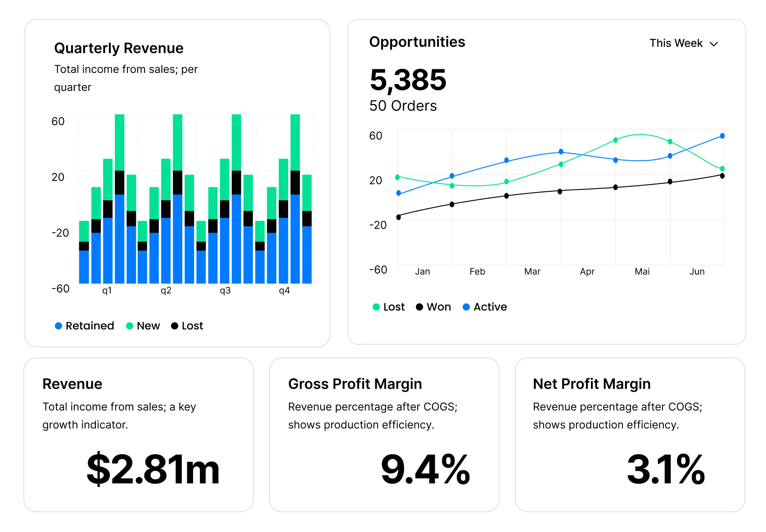This screenshot has width=766, height=532.
Task: Click the blue Retained legend dot
Action: click(x=59, y=326)
